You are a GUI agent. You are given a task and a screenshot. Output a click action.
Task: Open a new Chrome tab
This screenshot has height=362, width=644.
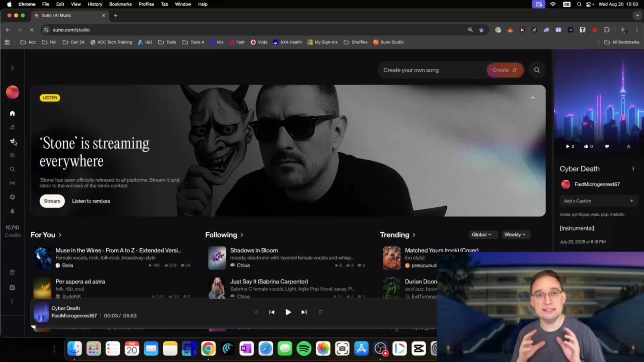[x=116, y=15]
